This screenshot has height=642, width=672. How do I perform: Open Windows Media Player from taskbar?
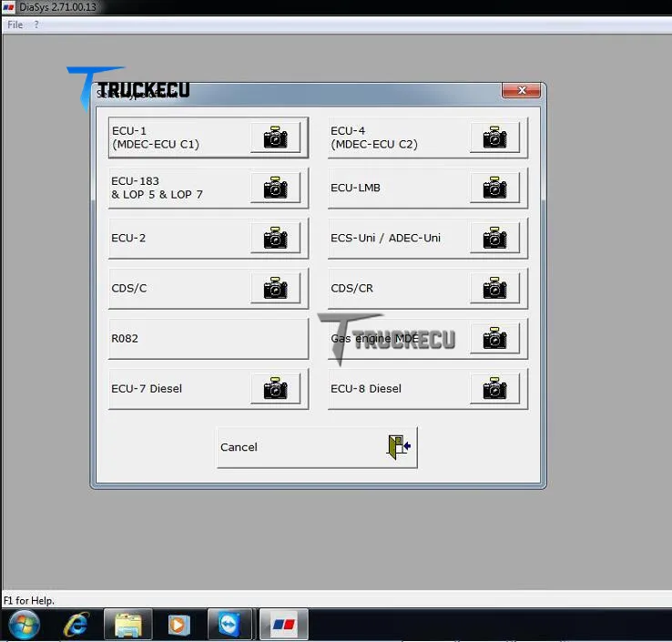pos(178,625)
